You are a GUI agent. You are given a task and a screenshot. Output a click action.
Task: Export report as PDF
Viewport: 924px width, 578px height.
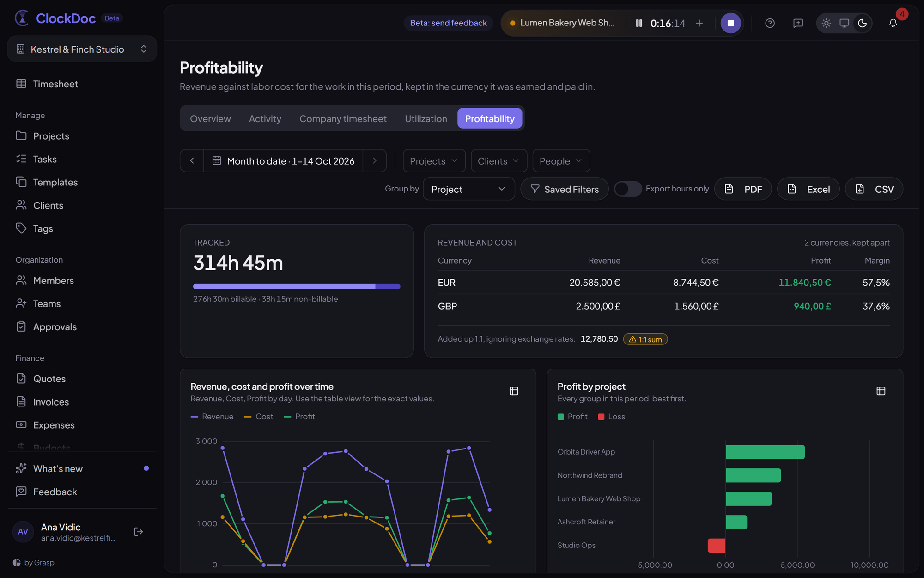click(x=743, y=189)
